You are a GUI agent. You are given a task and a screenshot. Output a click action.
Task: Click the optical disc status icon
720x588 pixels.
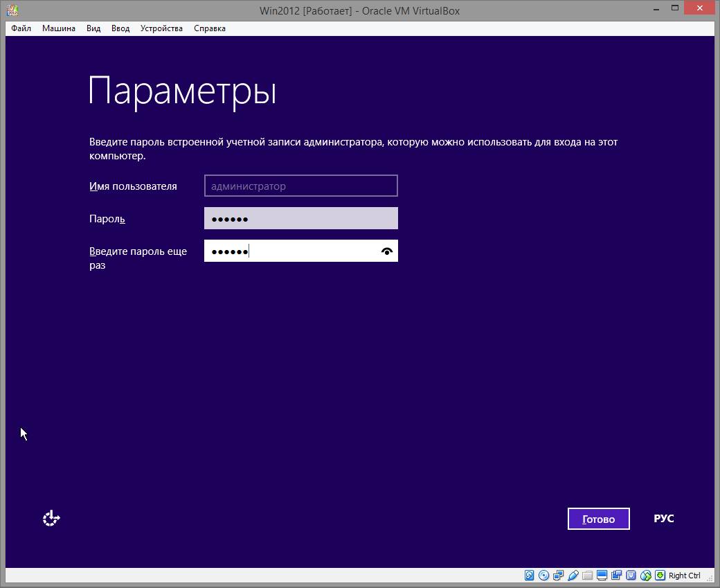coord(543,575)
